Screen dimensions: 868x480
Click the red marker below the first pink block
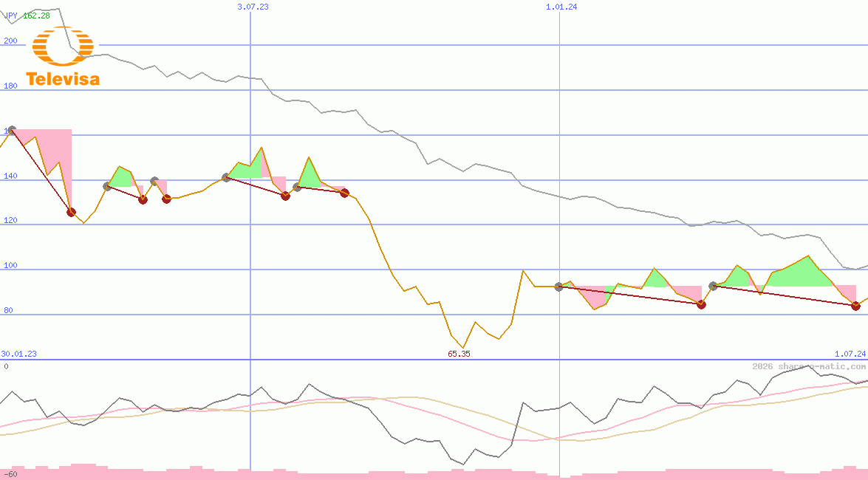tap(71, 212)
